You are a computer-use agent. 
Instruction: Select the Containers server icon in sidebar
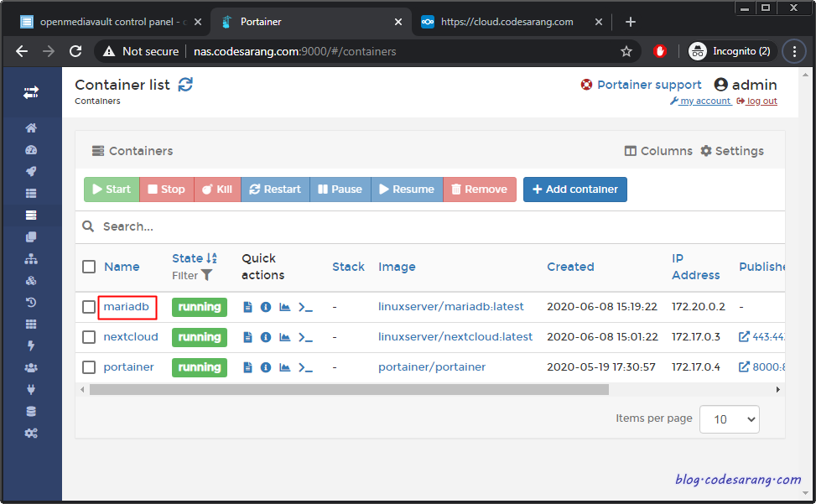coord(31,215)
